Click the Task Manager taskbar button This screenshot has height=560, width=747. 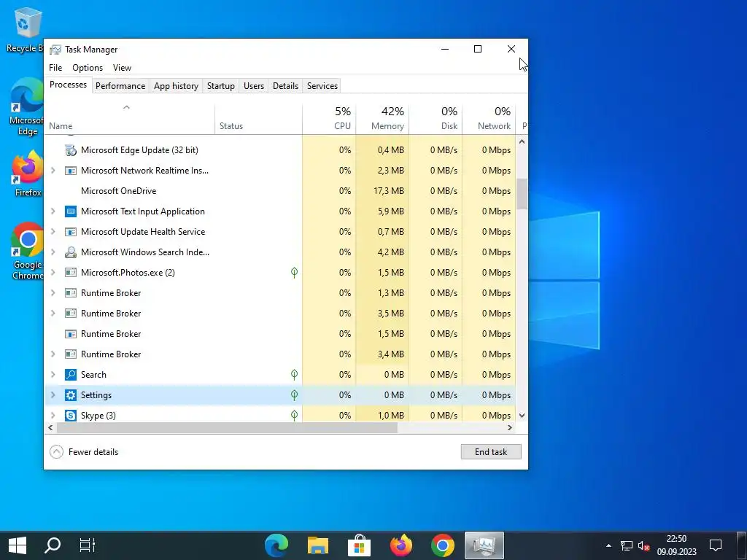(x=484, y=545)
